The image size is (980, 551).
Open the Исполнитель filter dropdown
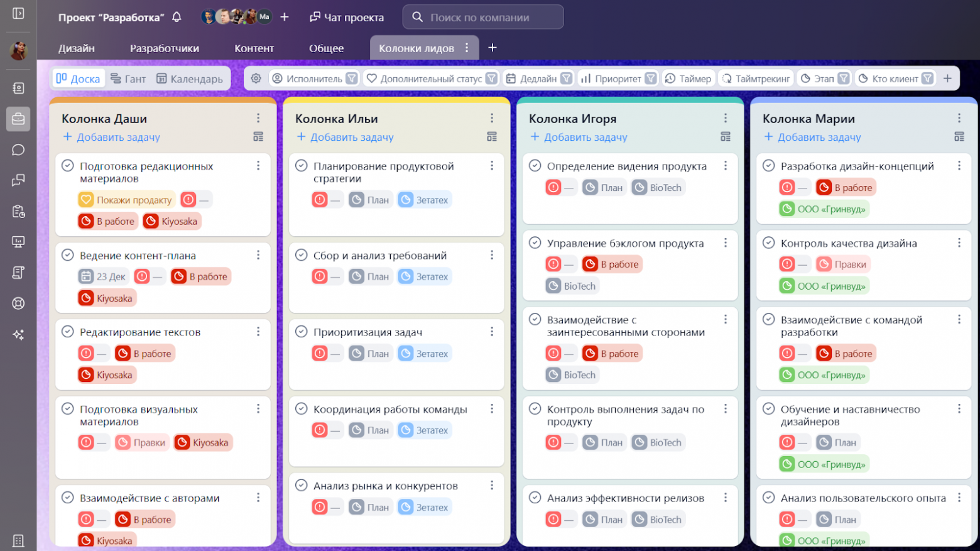(x=352, y=79)
